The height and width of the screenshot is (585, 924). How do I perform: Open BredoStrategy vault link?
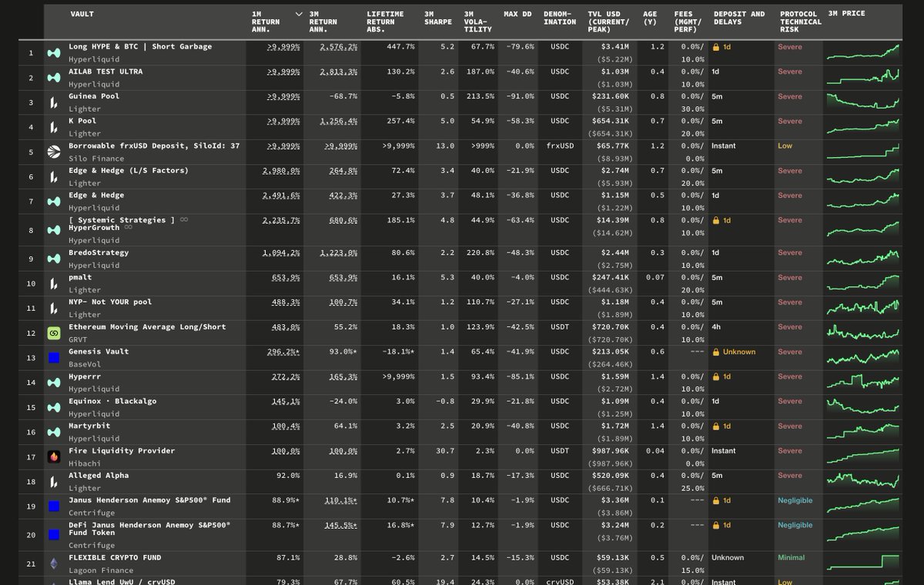tap(99, 252)
